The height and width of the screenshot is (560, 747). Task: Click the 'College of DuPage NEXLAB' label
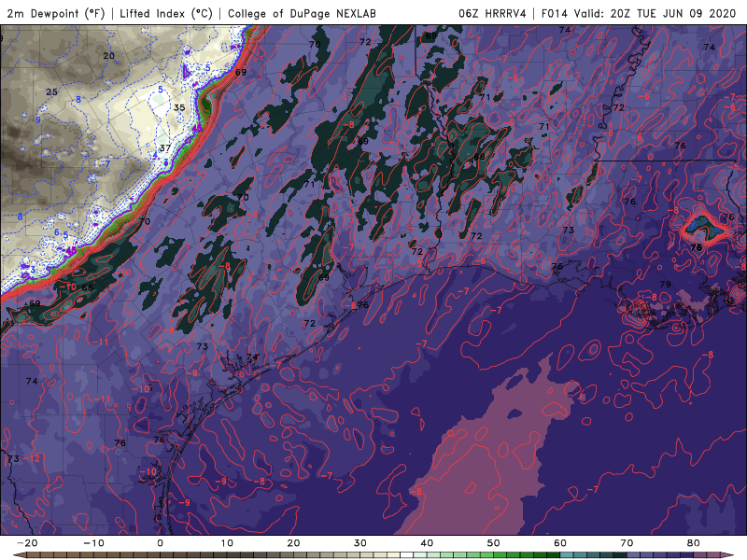pos(302,13)
